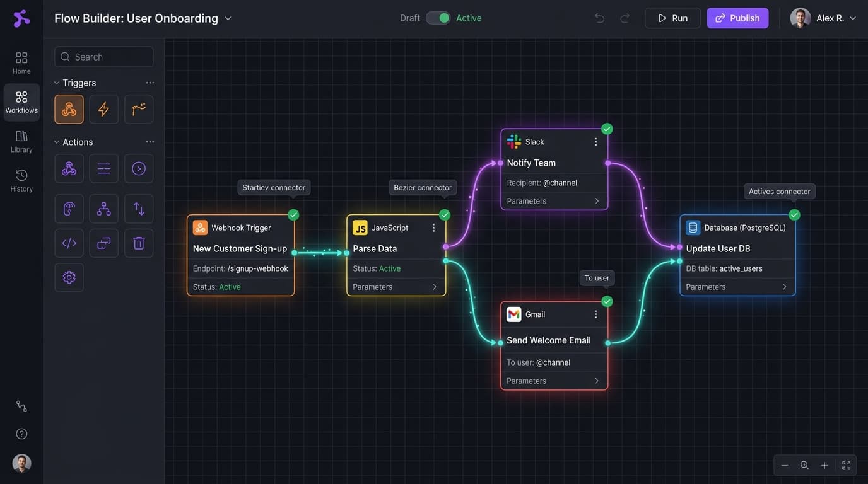Add the code brackets action

tap(69, 243)
